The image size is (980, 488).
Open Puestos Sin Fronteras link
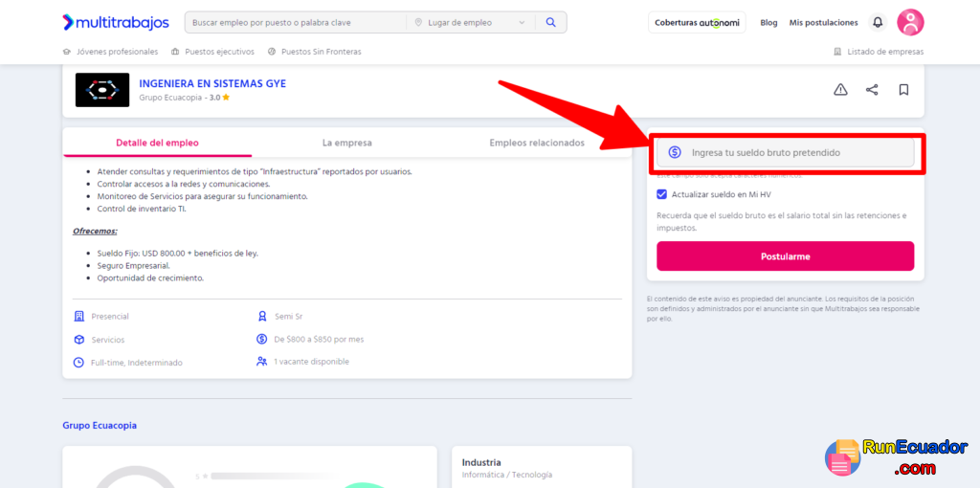322,52
